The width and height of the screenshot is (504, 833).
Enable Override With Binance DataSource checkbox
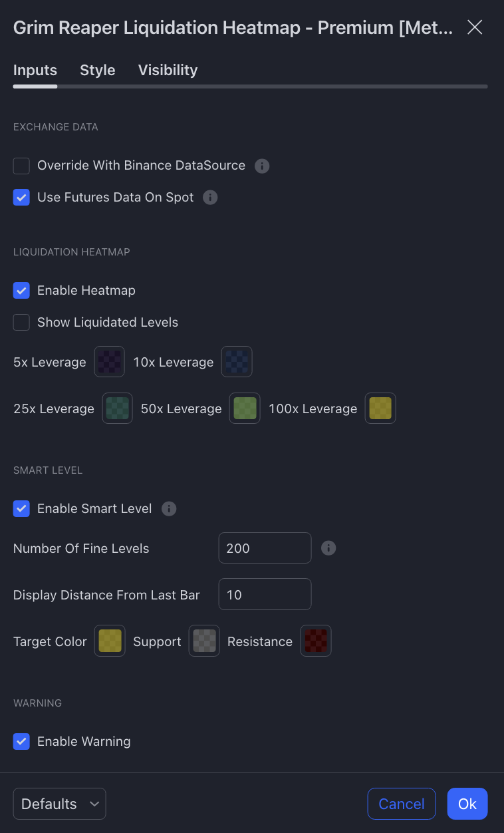(x=22, y=166)
